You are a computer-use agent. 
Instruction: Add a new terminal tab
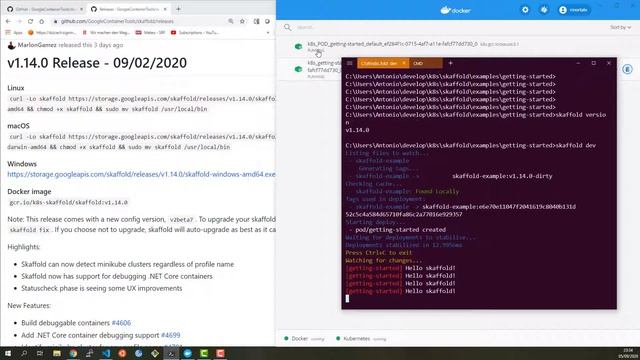click(x=451, y=63)
